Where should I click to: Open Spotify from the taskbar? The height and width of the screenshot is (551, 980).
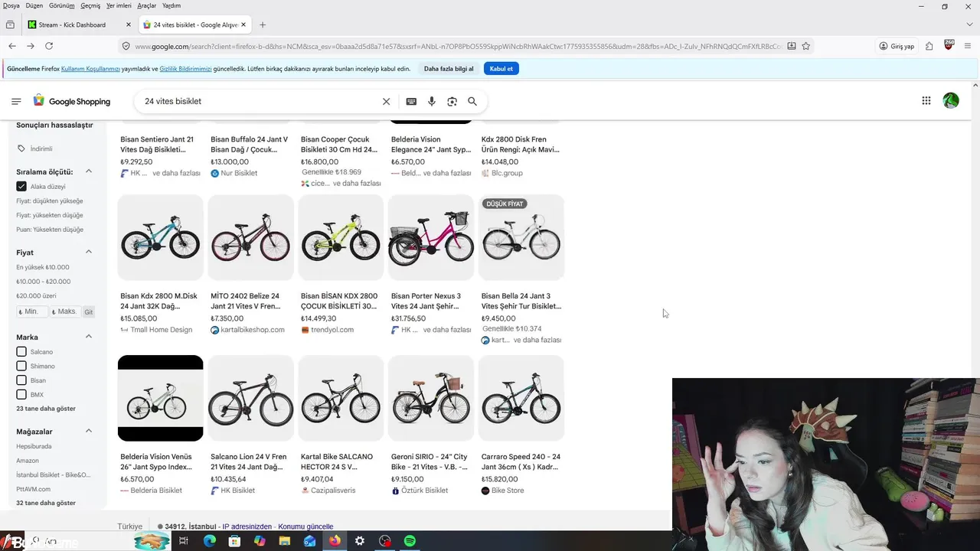pyautogui.click(x=410, y=541)
